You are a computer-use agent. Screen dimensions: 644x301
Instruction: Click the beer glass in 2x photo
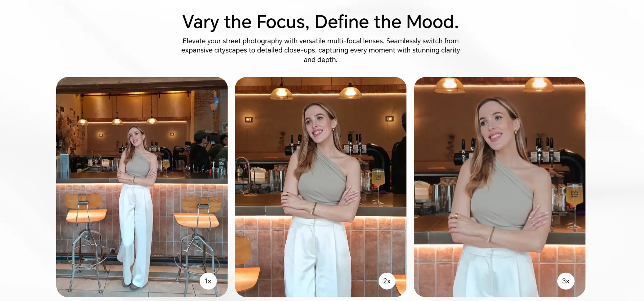(x=378, y=185)
